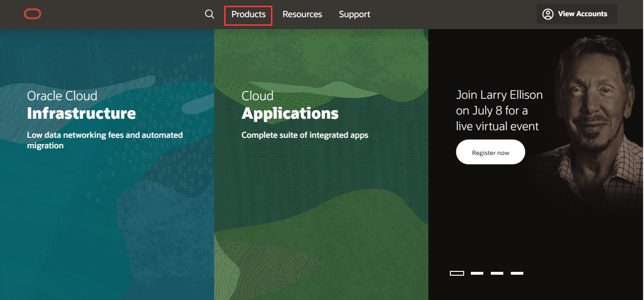The image size is (644, 300).
Task: Click 'Complete suite of integrated apps' text
Action: [305, 135]
